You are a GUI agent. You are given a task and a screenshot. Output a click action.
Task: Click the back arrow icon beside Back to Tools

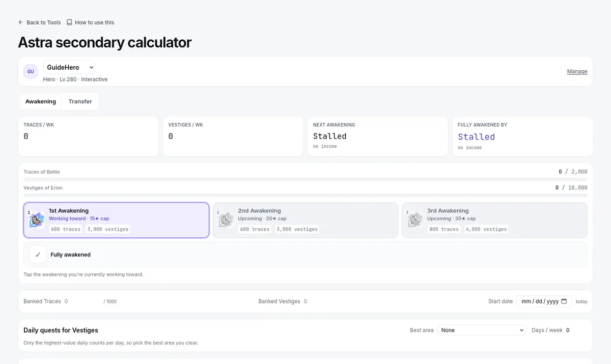(x=21, y=22)
